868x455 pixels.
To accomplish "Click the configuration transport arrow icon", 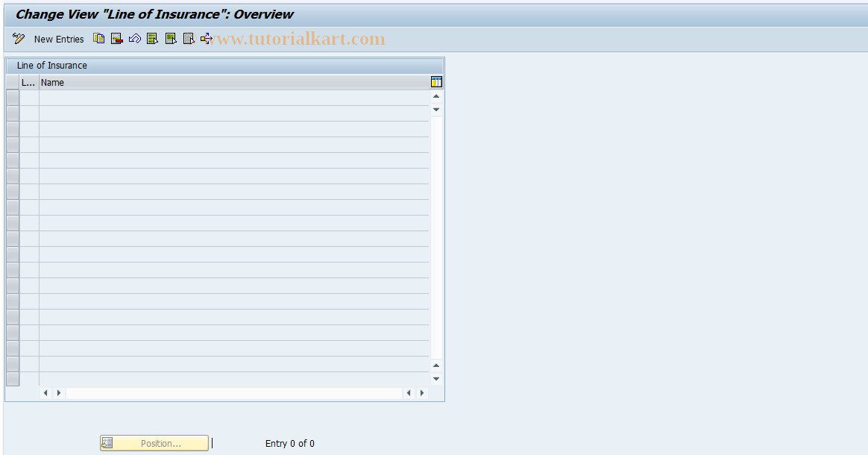I will coord(207,39).
